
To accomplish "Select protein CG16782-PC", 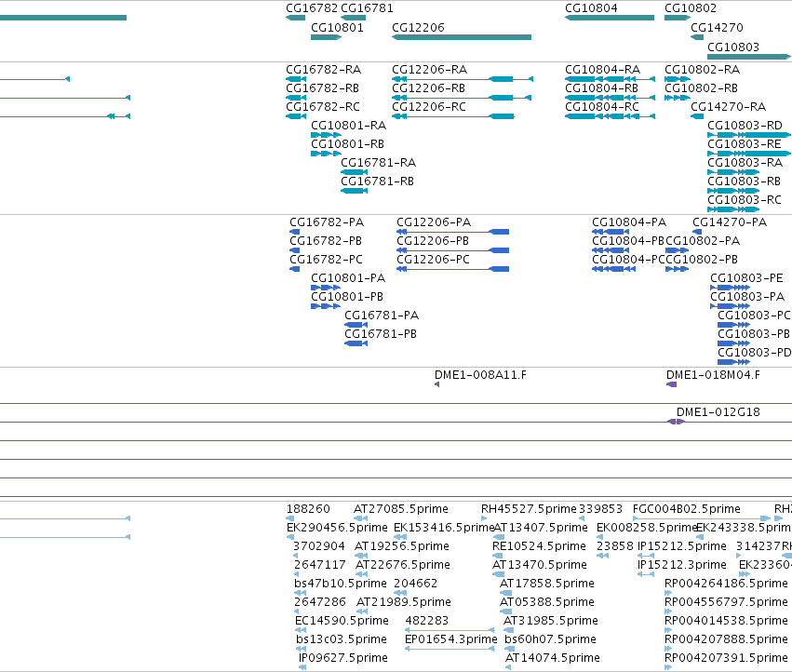I will coord(327,260).
